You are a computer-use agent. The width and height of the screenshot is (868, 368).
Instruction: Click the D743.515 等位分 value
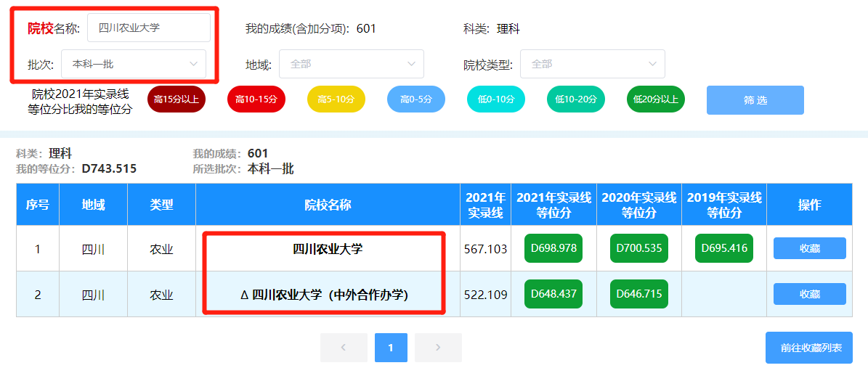109,168
